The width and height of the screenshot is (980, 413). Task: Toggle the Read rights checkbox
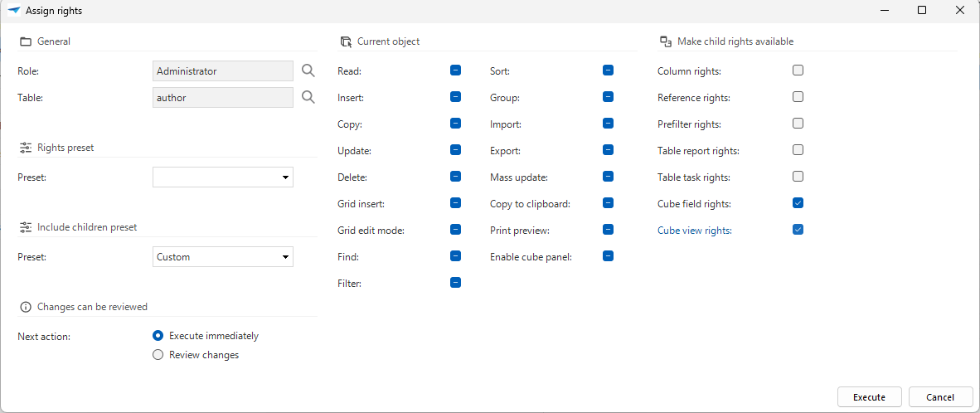(455, 70)
